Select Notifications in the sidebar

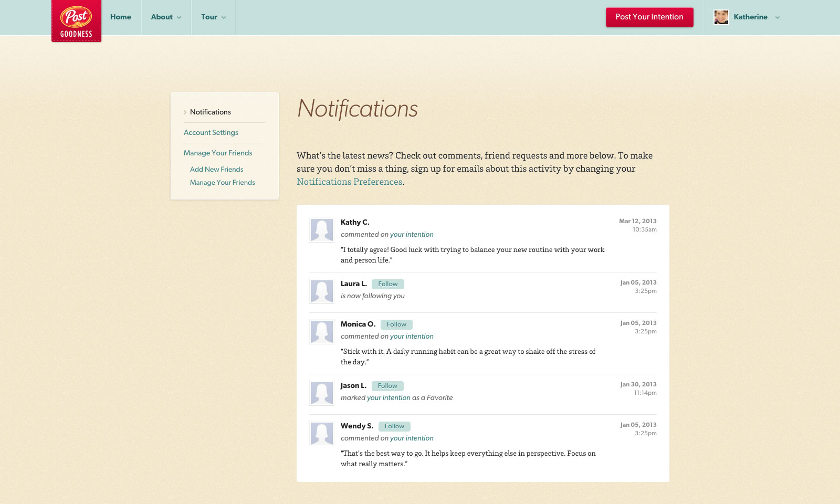point(211,112)
